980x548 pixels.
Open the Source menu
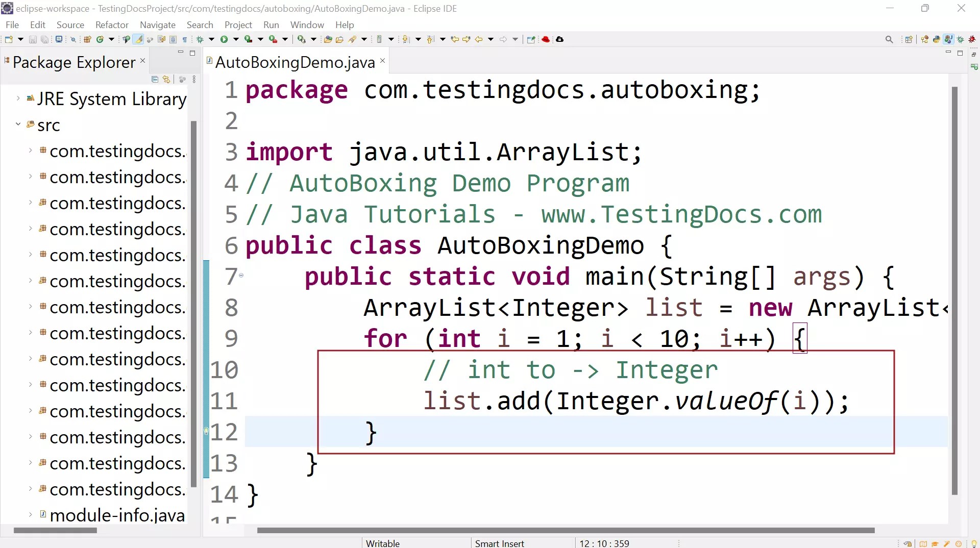[x=70, y=24]
